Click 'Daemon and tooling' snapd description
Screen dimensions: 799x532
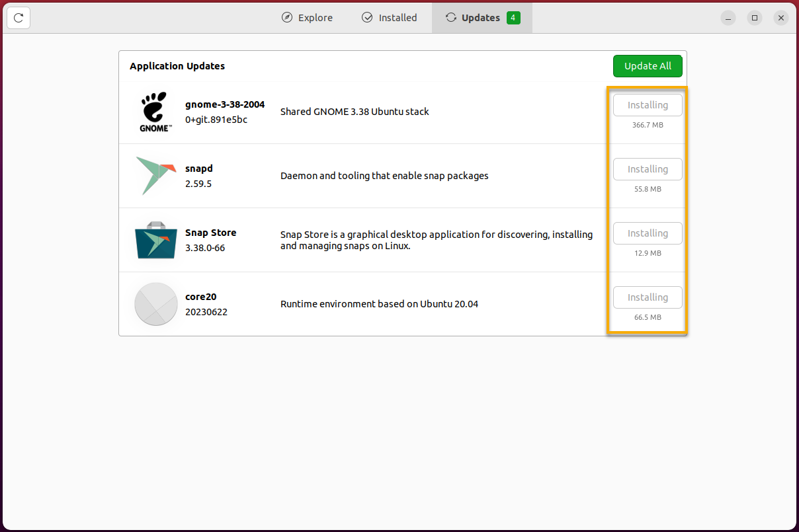pos(384,176)
